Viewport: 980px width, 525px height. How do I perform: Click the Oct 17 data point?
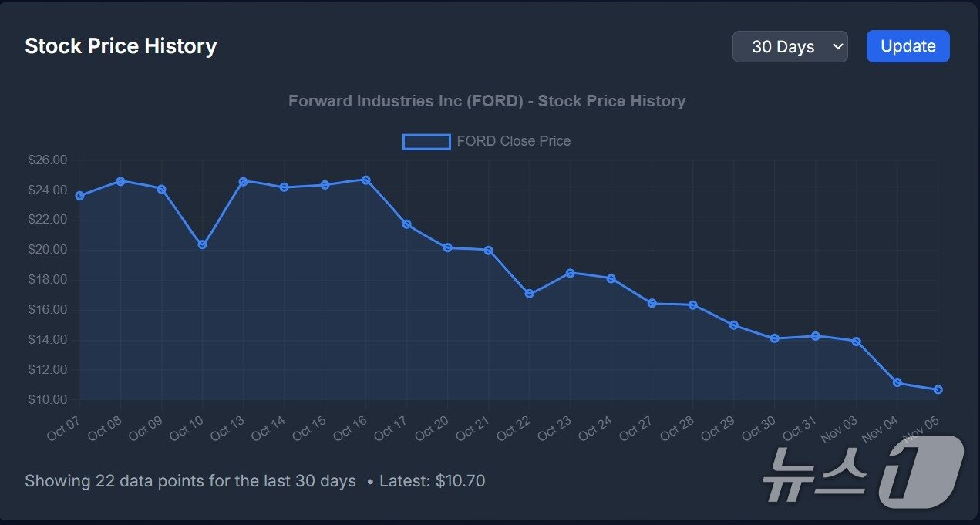[407, 224]
